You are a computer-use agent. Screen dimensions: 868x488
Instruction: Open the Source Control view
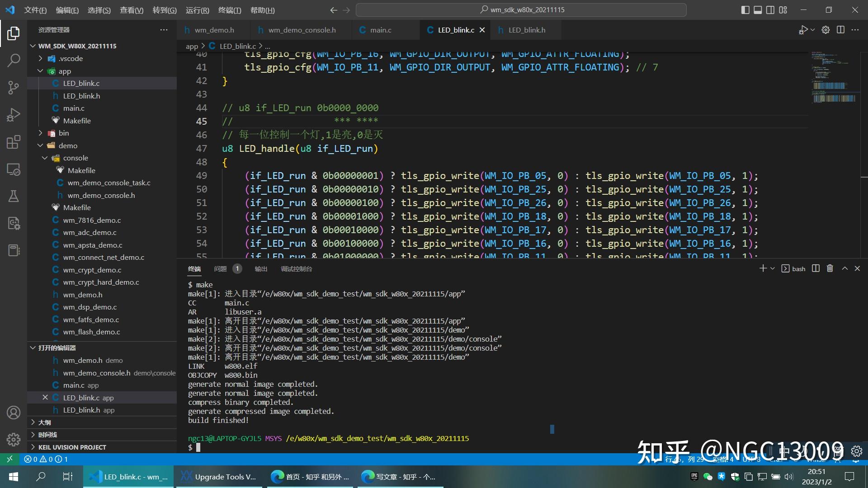tap(14, 87)
